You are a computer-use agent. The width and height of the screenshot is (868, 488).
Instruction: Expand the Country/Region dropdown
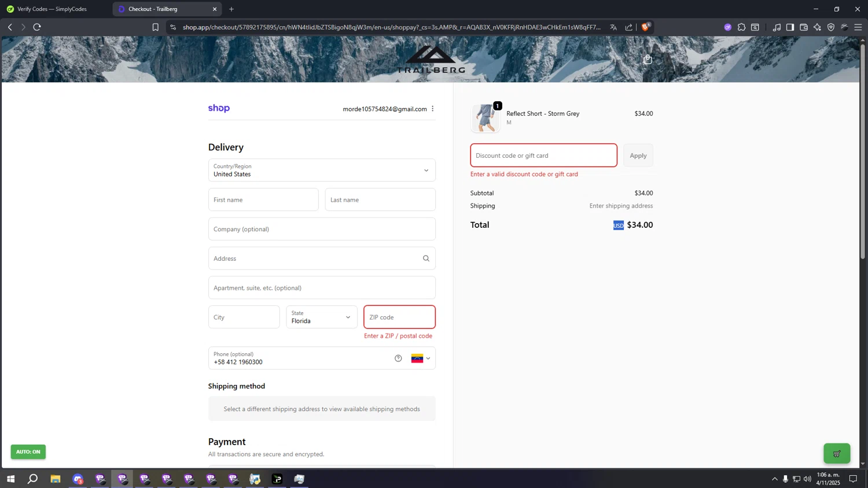(x=322, y=170)
